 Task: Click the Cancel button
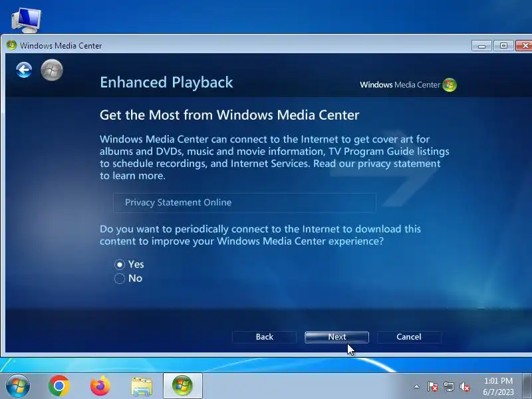409,337
